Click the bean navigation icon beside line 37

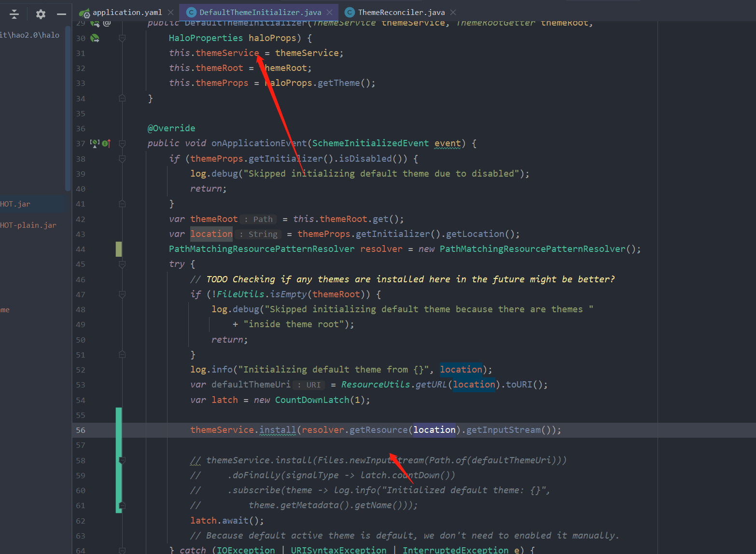(95, 143)
